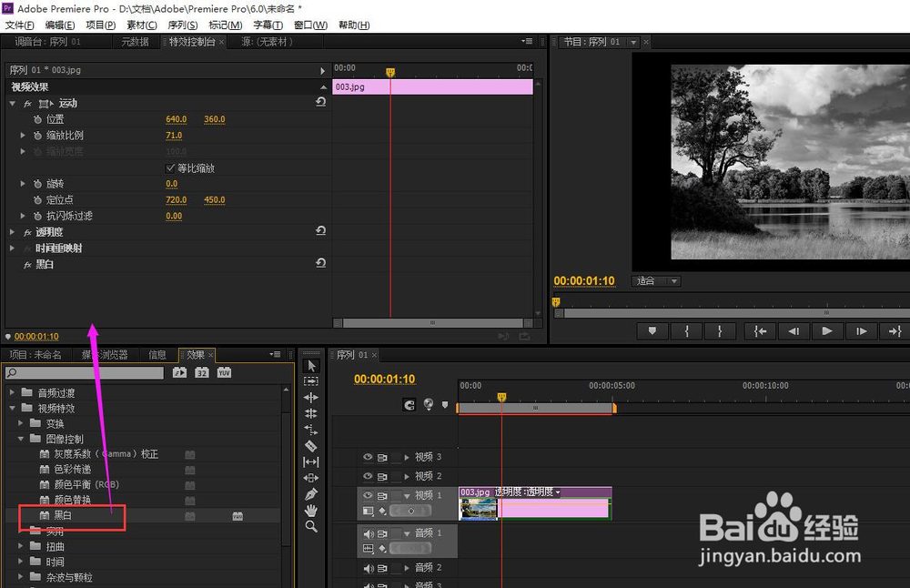Expand the 音频过渡 folder

(x=12, y=392)
